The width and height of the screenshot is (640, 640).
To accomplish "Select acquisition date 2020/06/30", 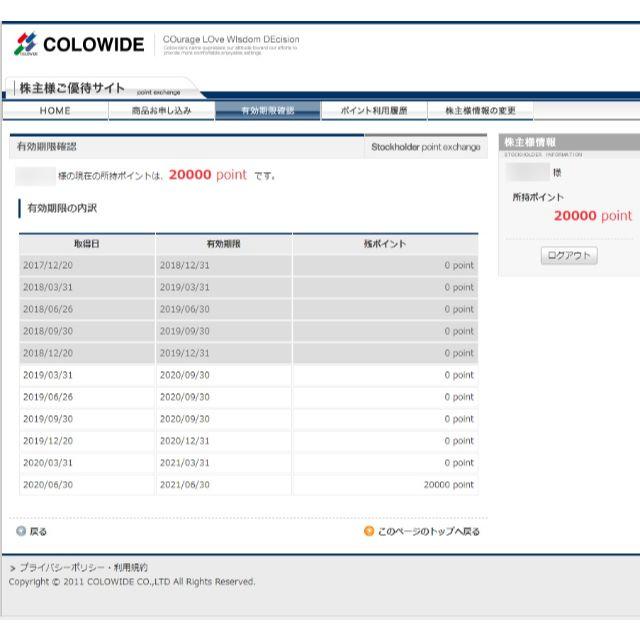I will tap(48, 485).
